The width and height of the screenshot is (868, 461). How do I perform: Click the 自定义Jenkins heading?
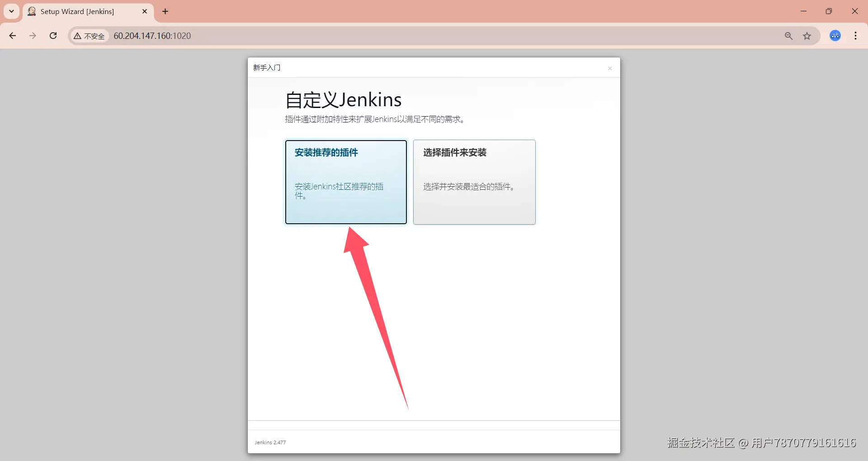point(344,100)
